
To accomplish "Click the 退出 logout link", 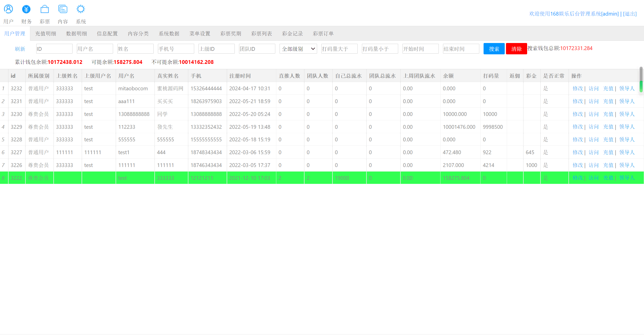I will point(630,14).
